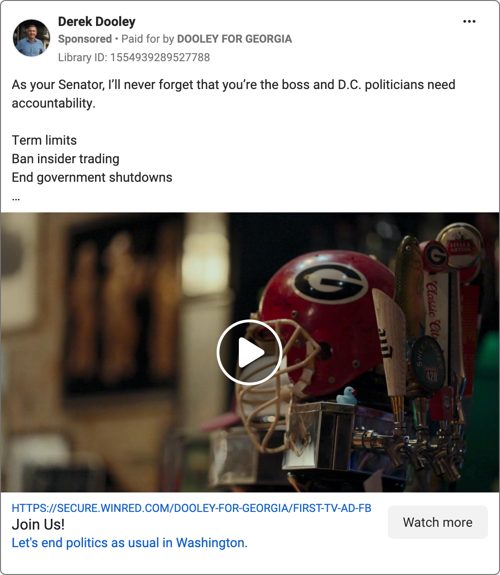
Task: Play the video with the play button
Action: click(x=250, y=352)
